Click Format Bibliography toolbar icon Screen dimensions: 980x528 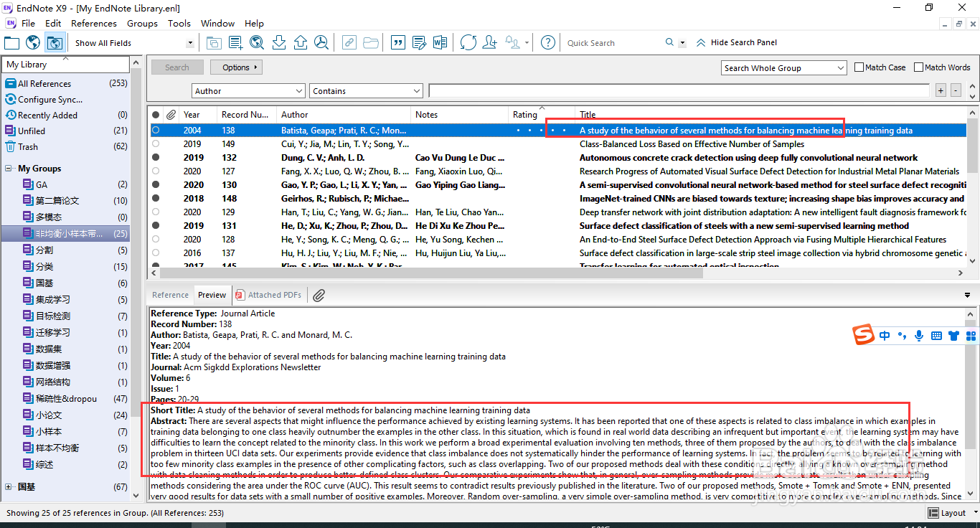418,42
